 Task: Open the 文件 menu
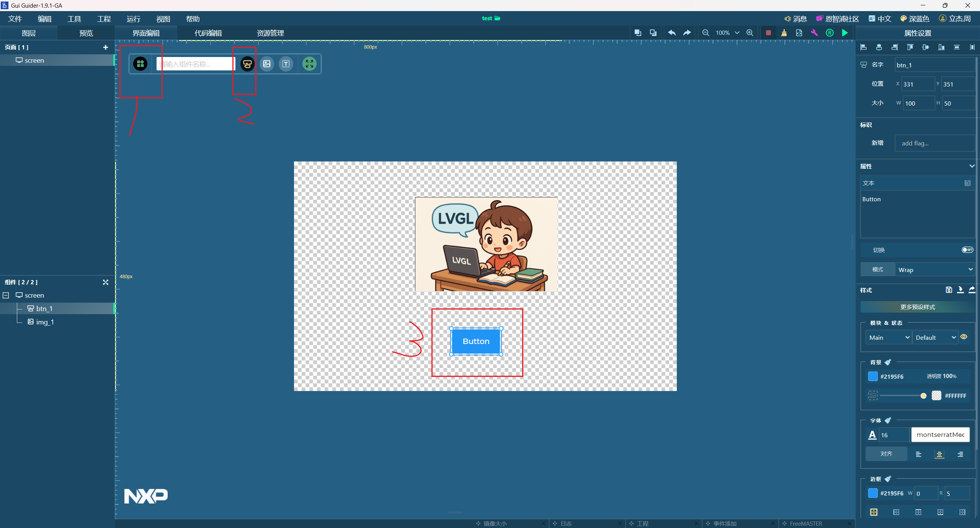[15, 19]
